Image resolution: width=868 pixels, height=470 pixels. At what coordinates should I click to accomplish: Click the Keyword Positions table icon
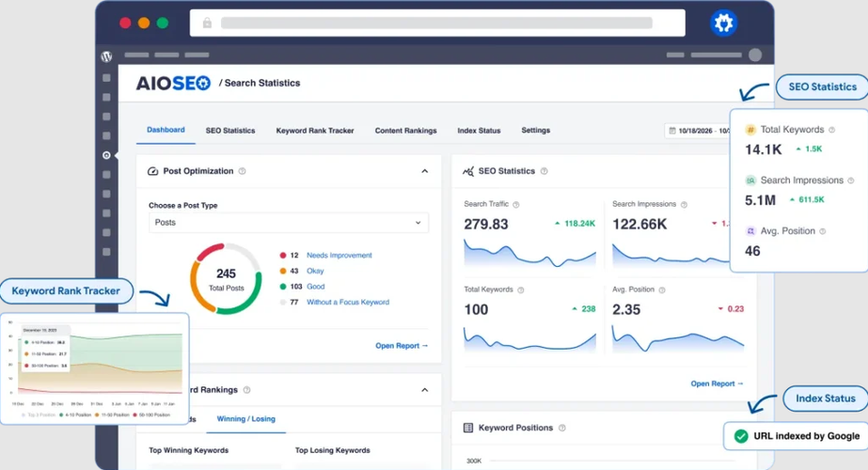[x=468, y=428]
